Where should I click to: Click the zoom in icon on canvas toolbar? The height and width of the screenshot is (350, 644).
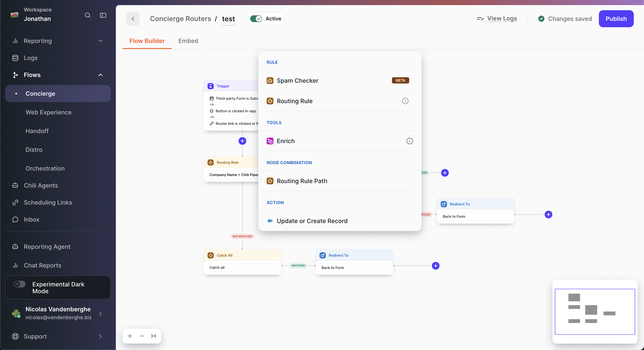tap(130, 336)
